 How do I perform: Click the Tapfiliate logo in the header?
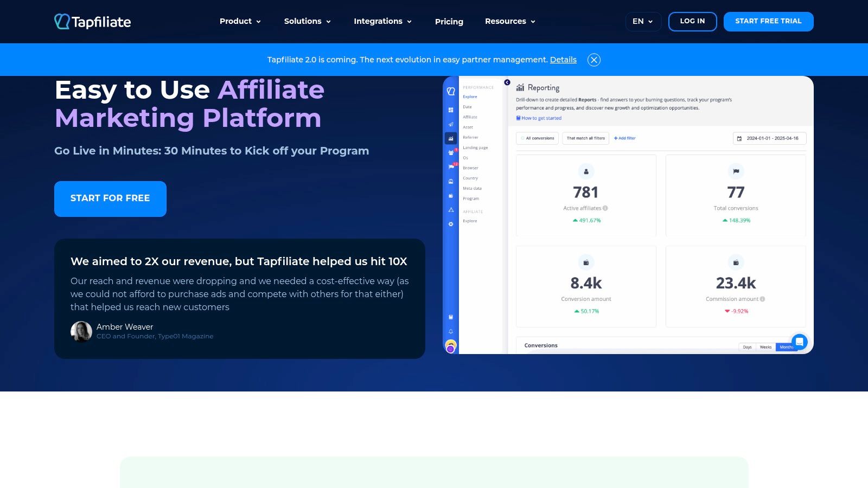tap(93, 22)
